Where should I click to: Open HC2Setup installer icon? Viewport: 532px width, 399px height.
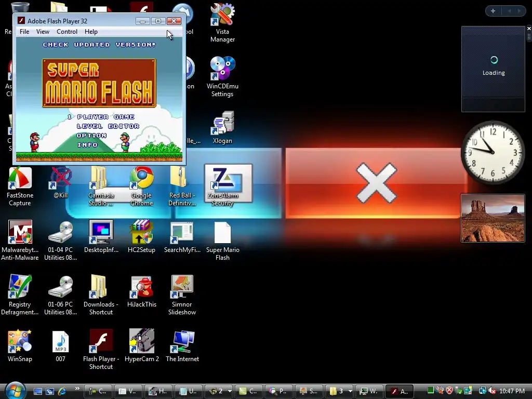pyautogui.click(x=141, y=237)
